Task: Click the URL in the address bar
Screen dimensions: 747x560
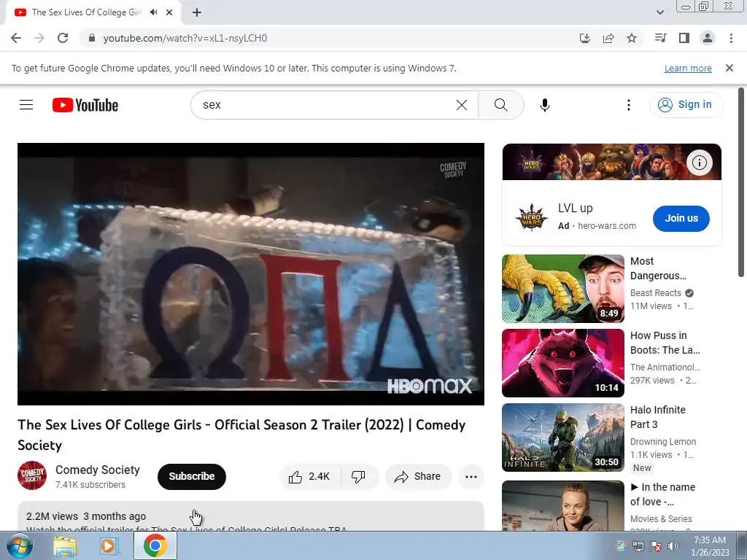Action: point(185,38)
